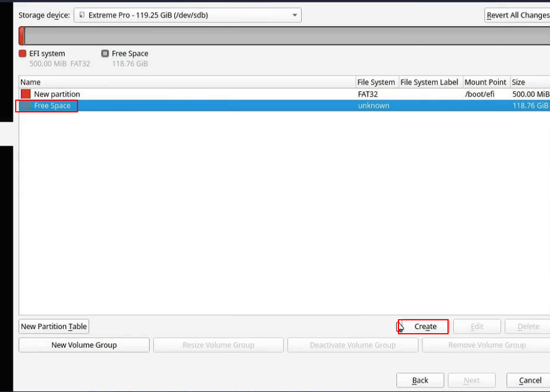
Task: Click the unknown file system cell
Action: [x=373, y=105]
